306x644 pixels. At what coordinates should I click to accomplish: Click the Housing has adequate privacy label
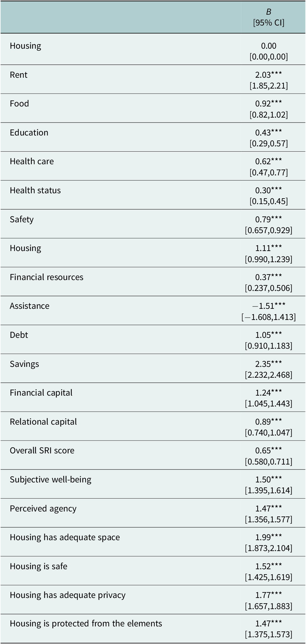68,595
